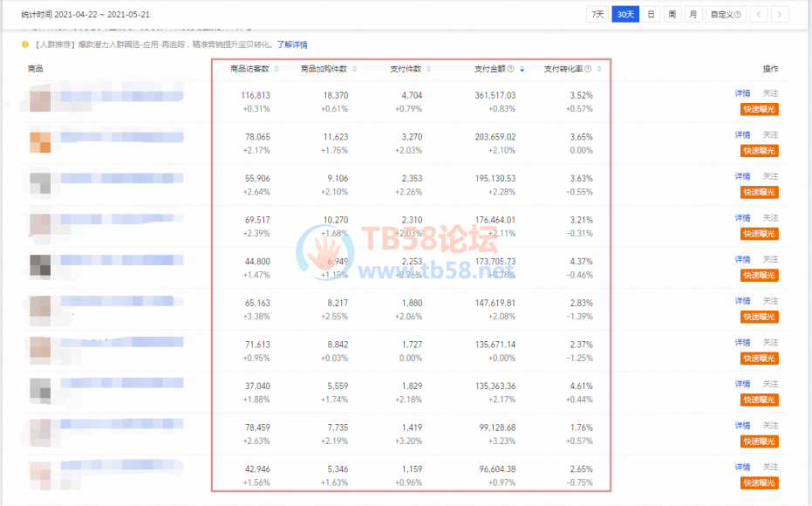Image resolution: width=812 pixels, height=506 pixels.
Task: Switch to the 周 weekly view
Action: point(672,14)
